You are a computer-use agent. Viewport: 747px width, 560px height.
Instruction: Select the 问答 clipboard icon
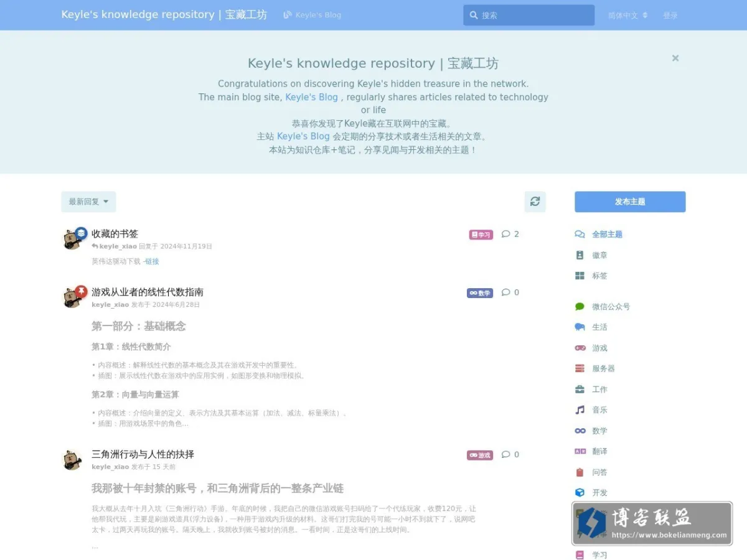(x=580, y=472)
